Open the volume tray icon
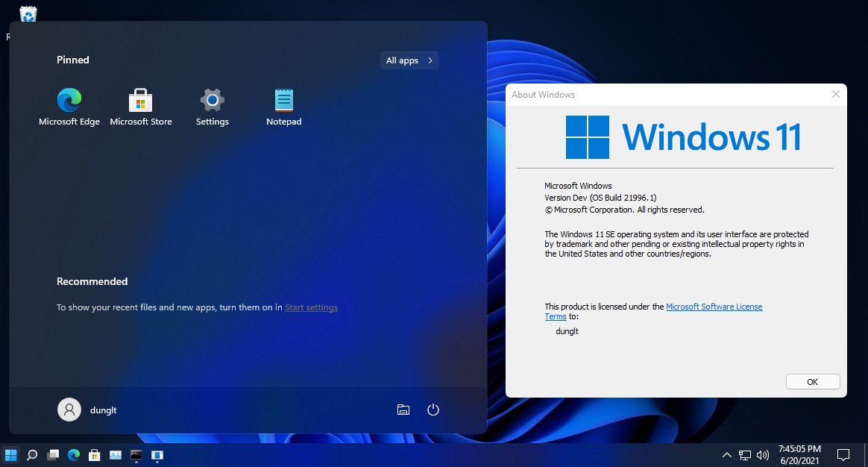 763,455
